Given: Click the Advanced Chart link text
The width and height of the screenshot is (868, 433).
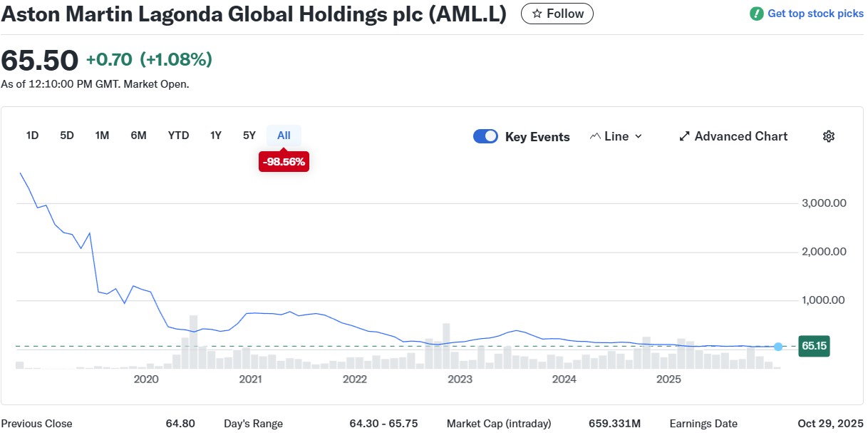Looking at the screenshot, I should [x=740, y=136].
